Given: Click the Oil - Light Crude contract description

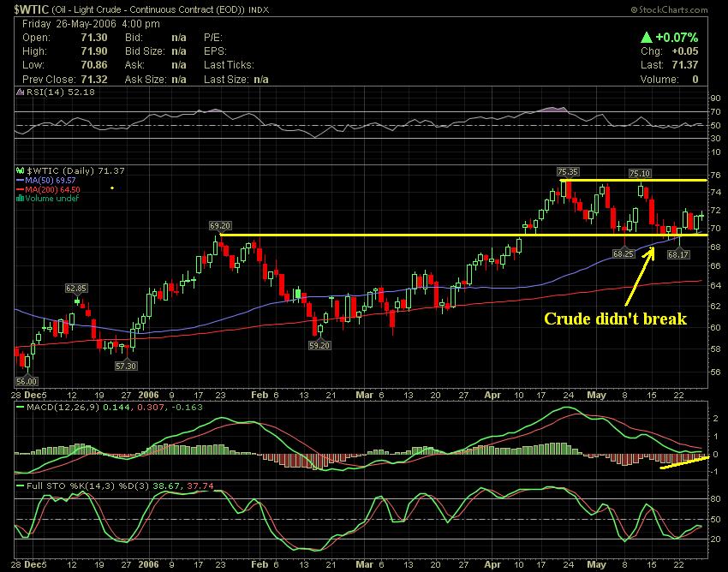Looking at the screenshot, I should click(148, 9).
